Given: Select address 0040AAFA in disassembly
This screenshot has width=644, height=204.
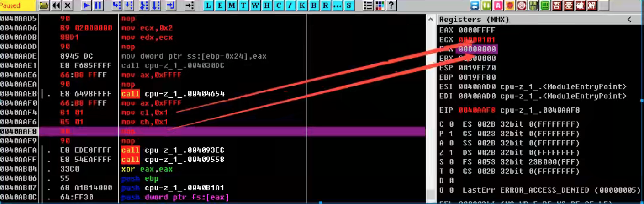Looking at the screenshot, I should (x=19, y=150).
